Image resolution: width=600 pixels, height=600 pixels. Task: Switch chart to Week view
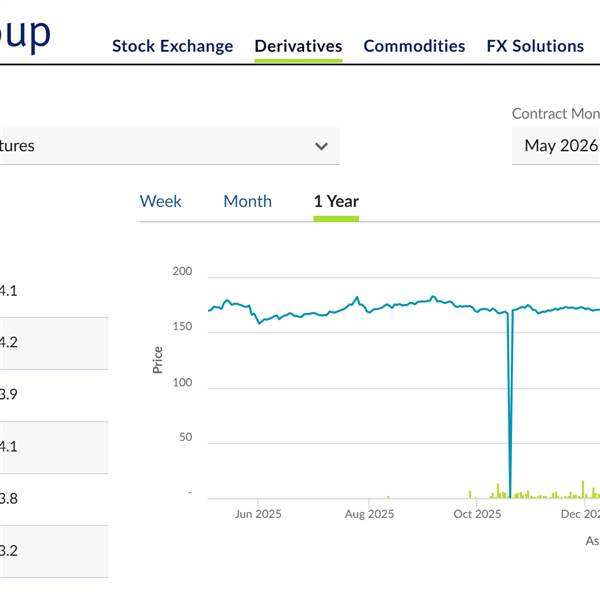click(160, 201)
